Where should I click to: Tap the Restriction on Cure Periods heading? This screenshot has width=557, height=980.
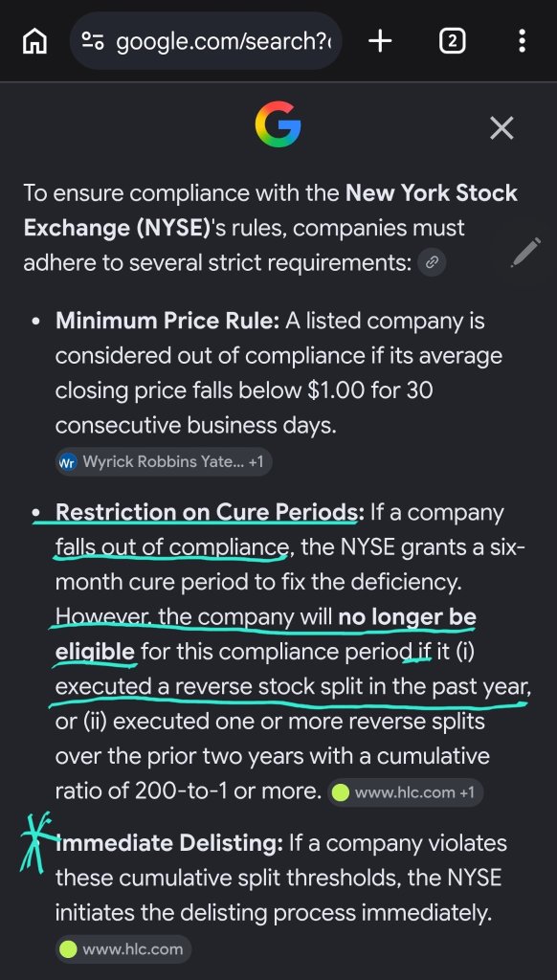coord(209,513)
